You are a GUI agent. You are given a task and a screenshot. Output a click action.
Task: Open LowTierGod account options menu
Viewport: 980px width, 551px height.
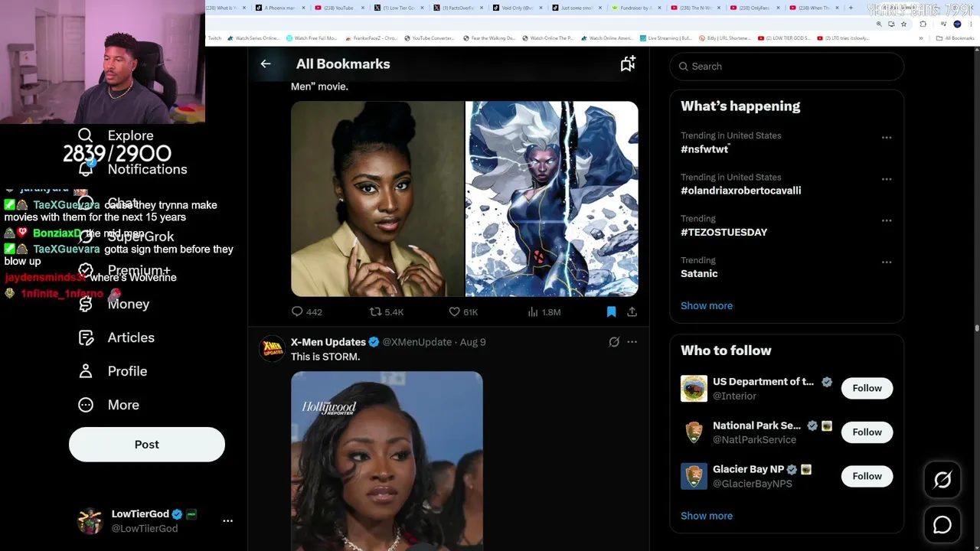point(227,520)
